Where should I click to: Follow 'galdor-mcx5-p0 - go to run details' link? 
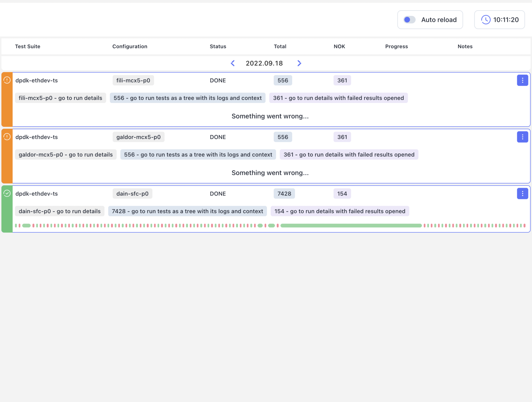pos(66,154)
